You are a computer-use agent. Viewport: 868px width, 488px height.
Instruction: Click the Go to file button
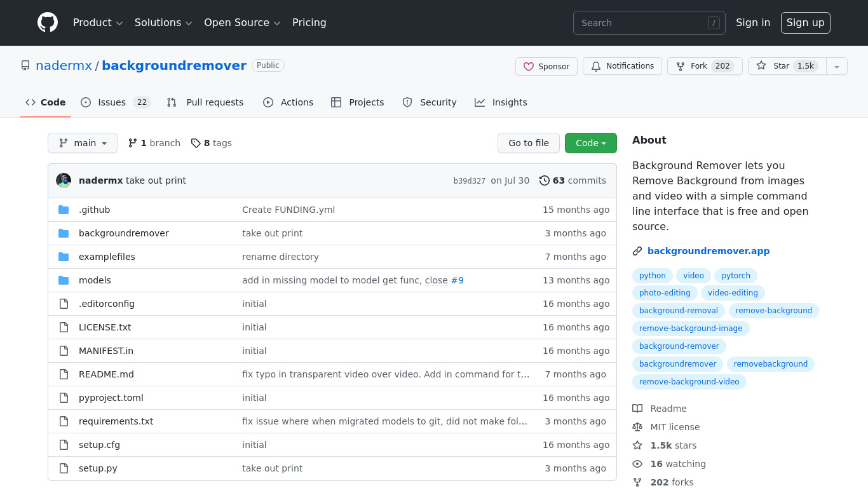tap(529, 143)
